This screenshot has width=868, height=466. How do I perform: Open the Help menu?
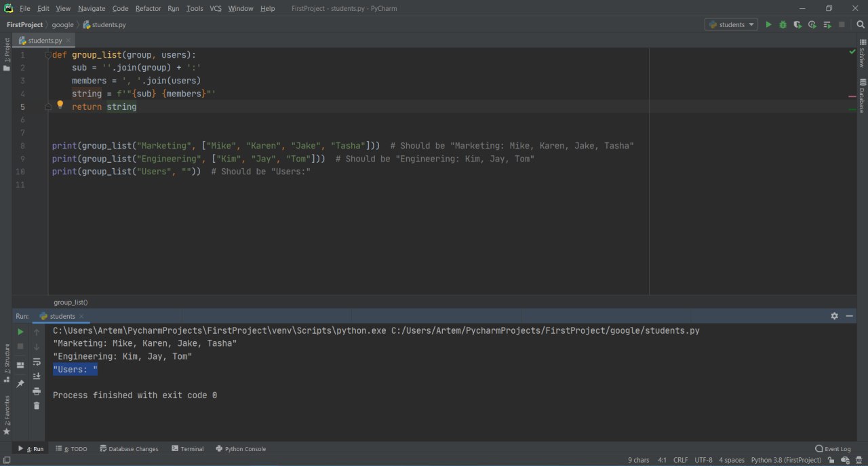click(x=268, y=8)
